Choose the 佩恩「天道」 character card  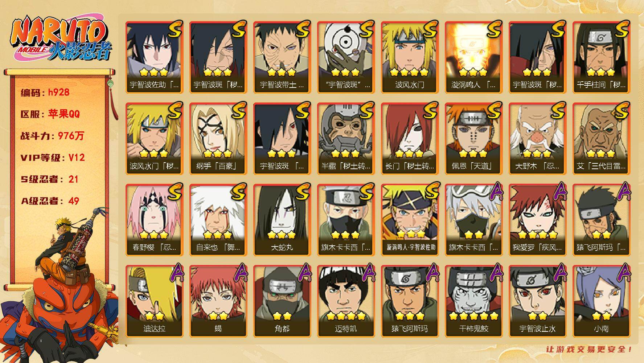(x=473, y=138)
